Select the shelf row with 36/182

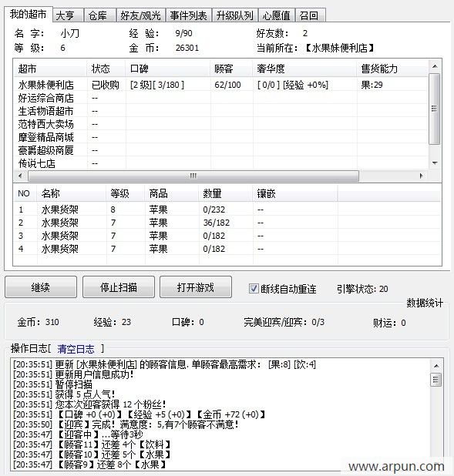(x=227, y=223)
